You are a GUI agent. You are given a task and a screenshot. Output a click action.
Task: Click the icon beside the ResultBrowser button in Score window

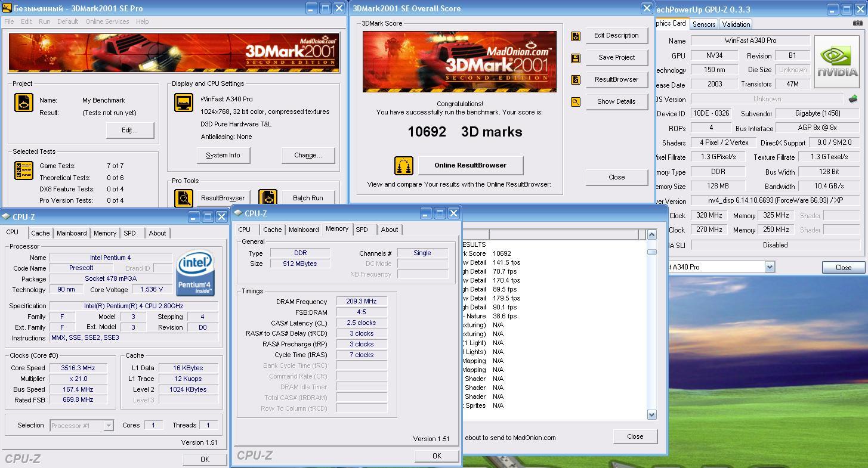point(576,80)
